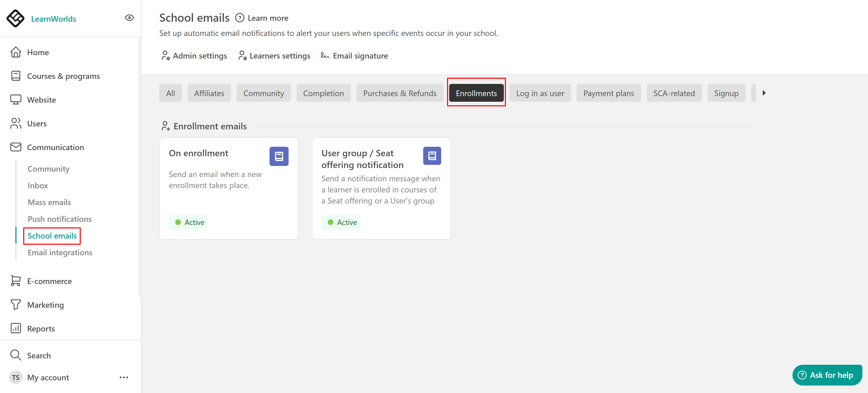Open E-commerce cart menu

pyautogui.click(x=16, y=281)
